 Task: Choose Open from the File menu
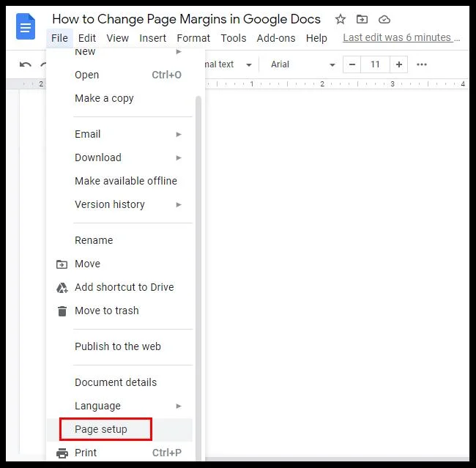121,75
